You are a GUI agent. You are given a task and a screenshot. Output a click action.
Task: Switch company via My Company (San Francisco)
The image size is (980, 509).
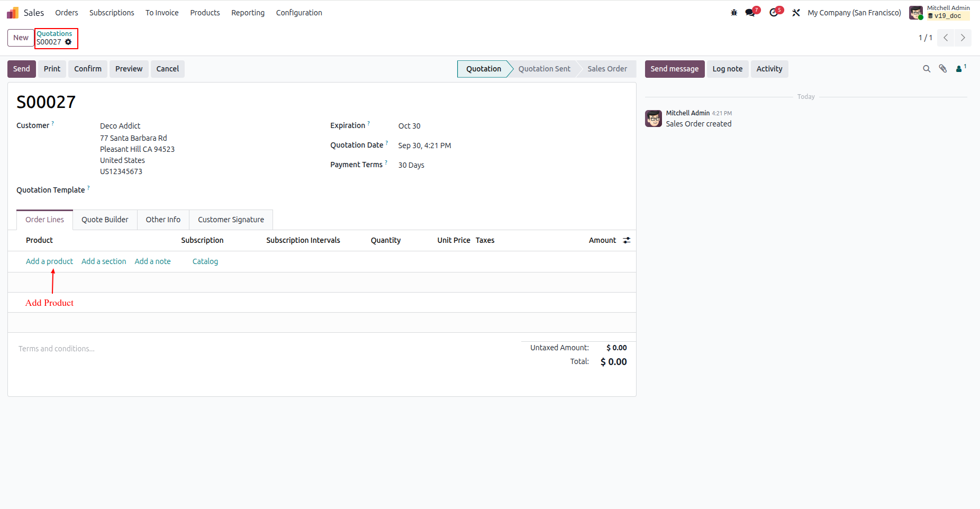[854, 13]
